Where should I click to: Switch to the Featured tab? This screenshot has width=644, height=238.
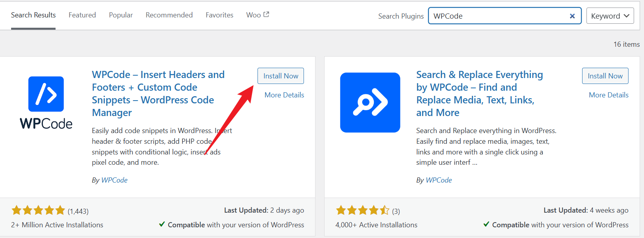pyautogui.click(x=82, y=15)
